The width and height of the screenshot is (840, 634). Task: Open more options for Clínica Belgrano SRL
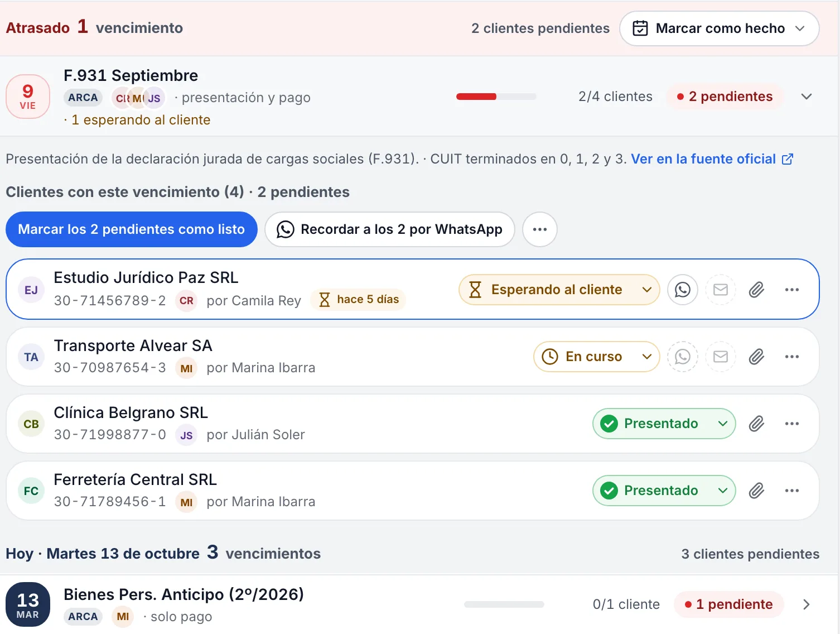click(x=792, y=424)
